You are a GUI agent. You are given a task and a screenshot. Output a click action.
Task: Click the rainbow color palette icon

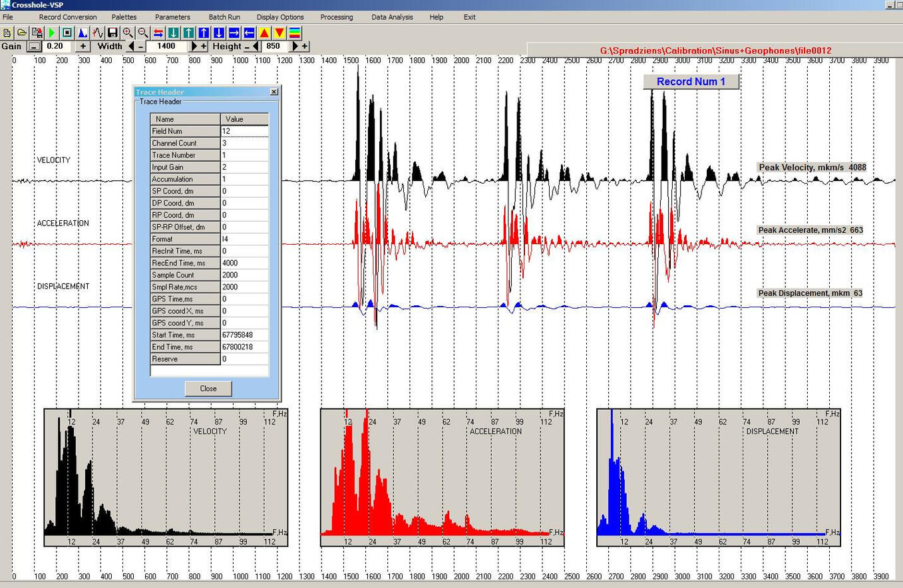[295, 33]
